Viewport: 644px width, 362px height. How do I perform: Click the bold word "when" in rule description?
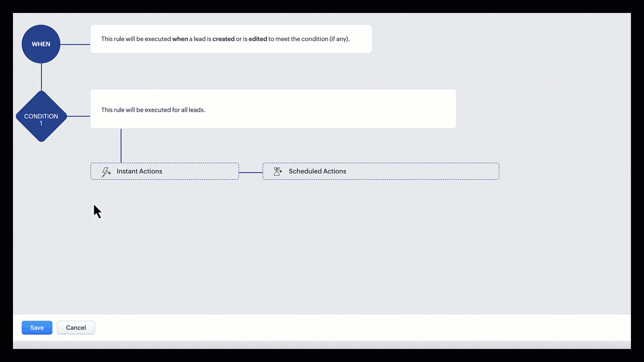pyautogui.click(x=180, y=39)
